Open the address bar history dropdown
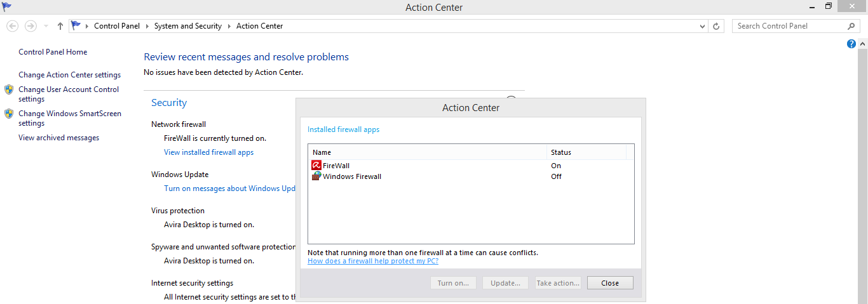868x304 pixels. pyautogui.click(x=702, y=26)
